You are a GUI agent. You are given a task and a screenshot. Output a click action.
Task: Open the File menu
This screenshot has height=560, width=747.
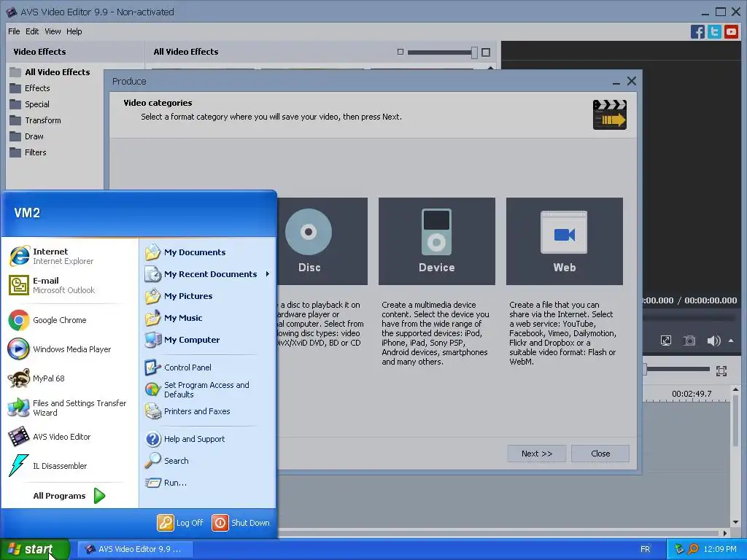click(14, 31)
